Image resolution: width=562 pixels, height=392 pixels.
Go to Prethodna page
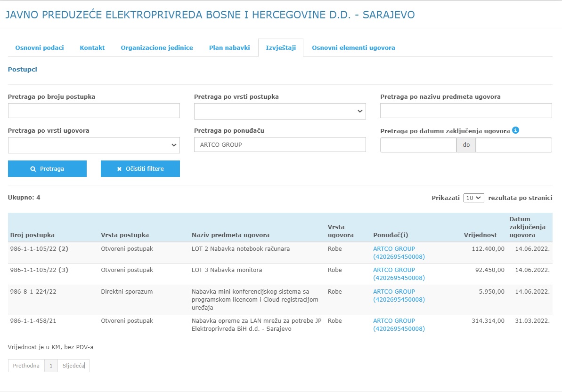pos(26,366)
